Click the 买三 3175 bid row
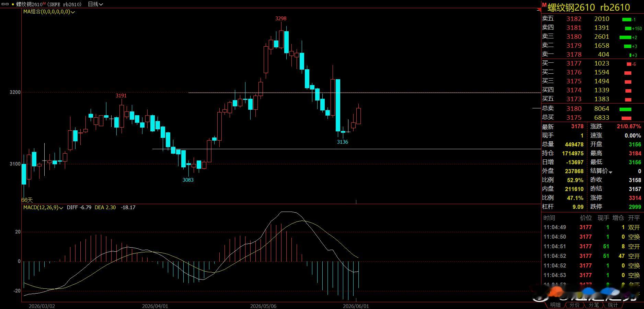 pos(592,81)
